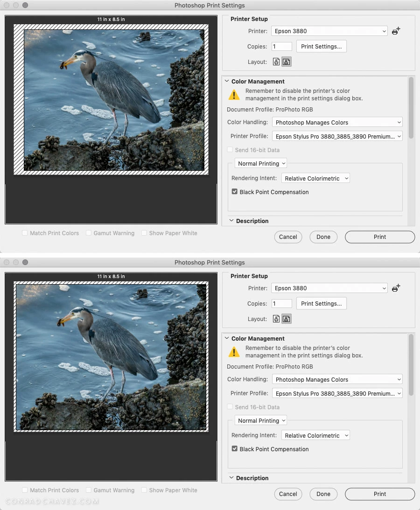Click settings panel scrollbar in bottom dialog

click(x=411, y=365)
